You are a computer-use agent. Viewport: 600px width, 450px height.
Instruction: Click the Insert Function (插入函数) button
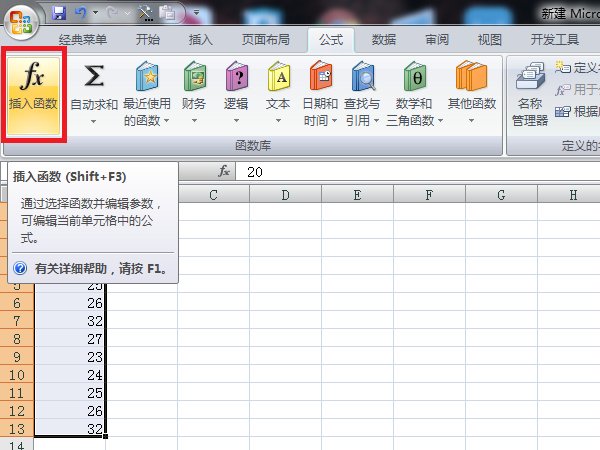pos(33,92)
